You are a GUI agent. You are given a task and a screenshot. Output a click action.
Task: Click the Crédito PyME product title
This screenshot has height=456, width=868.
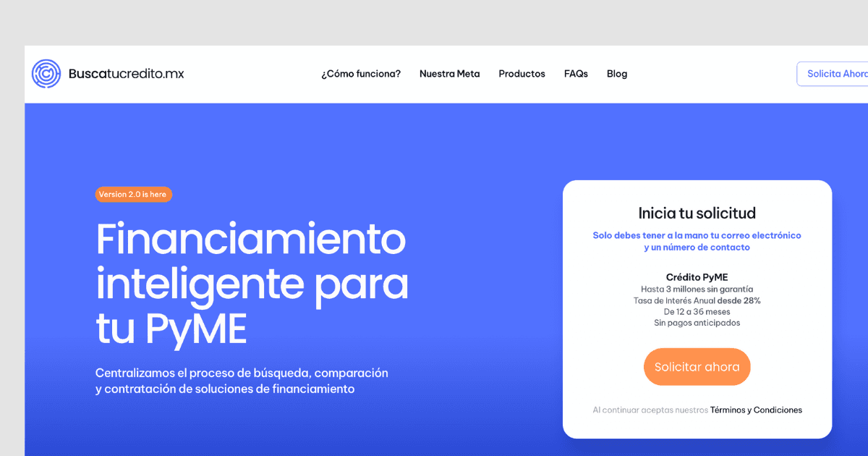tap(697, 276)
